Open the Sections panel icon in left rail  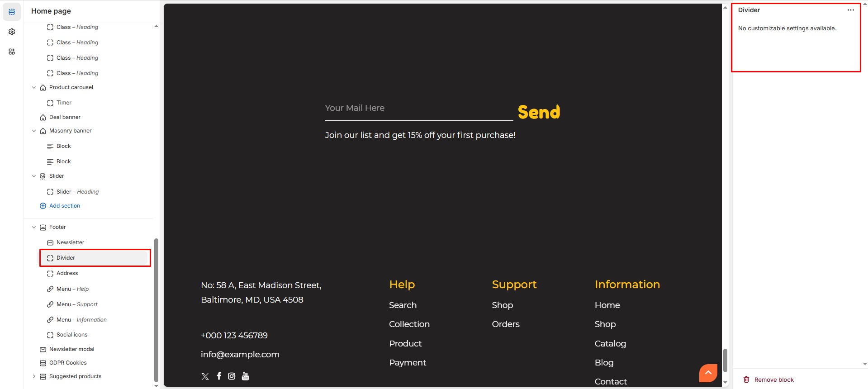tap(12, 12)
